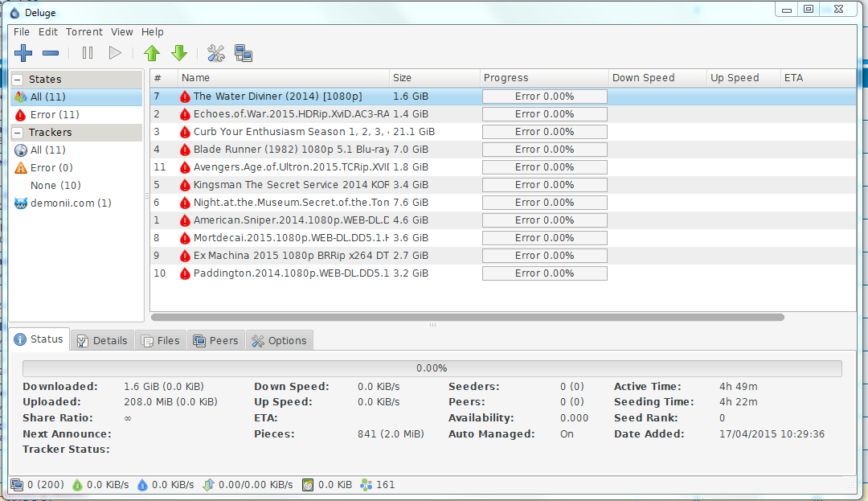Screen dimensions: 868x501
Task: Sort by the Progress column header
Action: point(544,78)
